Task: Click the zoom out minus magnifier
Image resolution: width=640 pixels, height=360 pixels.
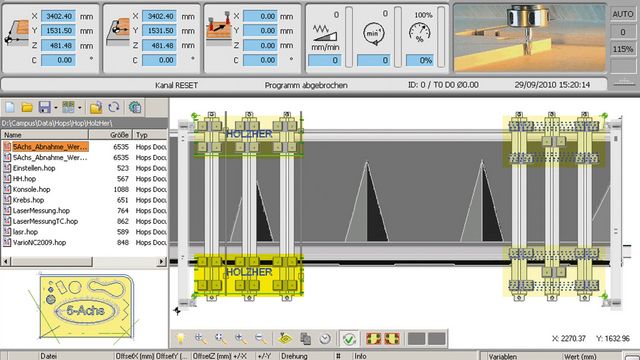Action: tap(260, 338)
